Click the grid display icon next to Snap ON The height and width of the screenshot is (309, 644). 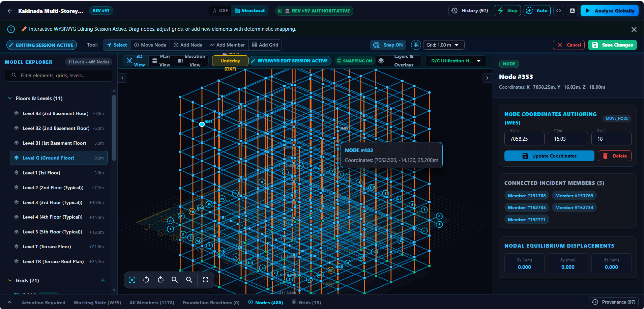click(416, 45)
